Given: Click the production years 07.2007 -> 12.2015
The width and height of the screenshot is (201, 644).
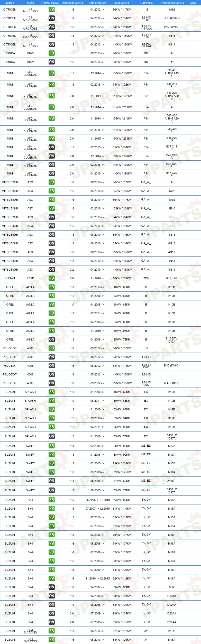Looking at the screenshot, I should pos(98,509).
